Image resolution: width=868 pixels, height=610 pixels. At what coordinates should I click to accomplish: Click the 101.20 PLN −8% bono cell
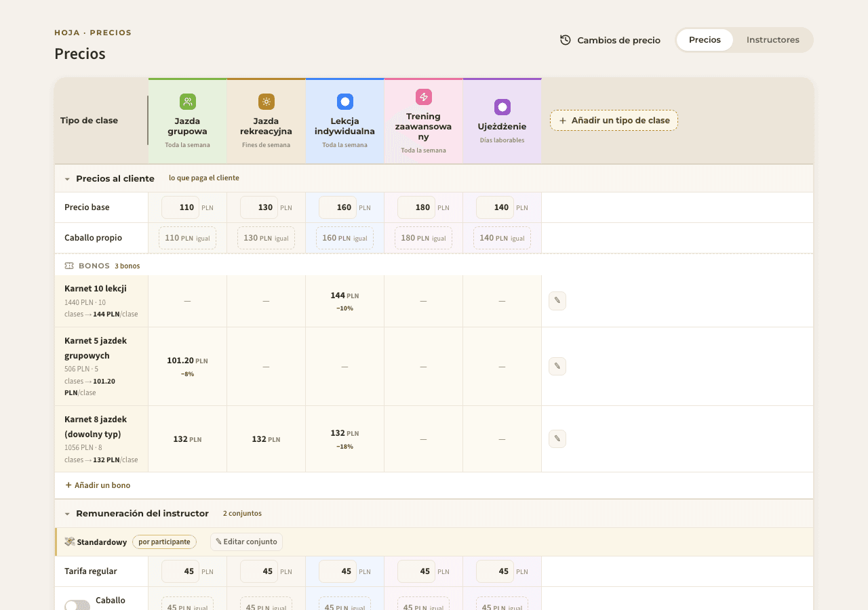click(188, 367)
